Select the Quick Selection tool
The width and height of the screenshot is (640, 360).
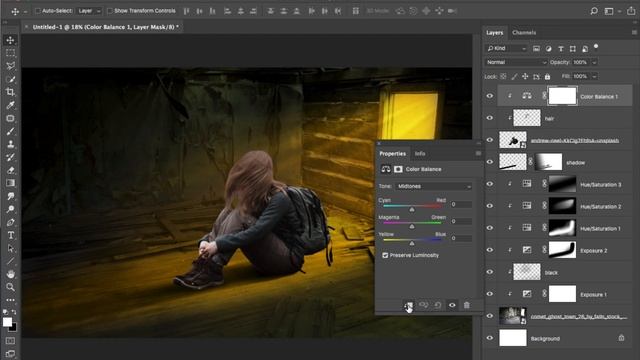pyautogui.click(x=11, y=79)
